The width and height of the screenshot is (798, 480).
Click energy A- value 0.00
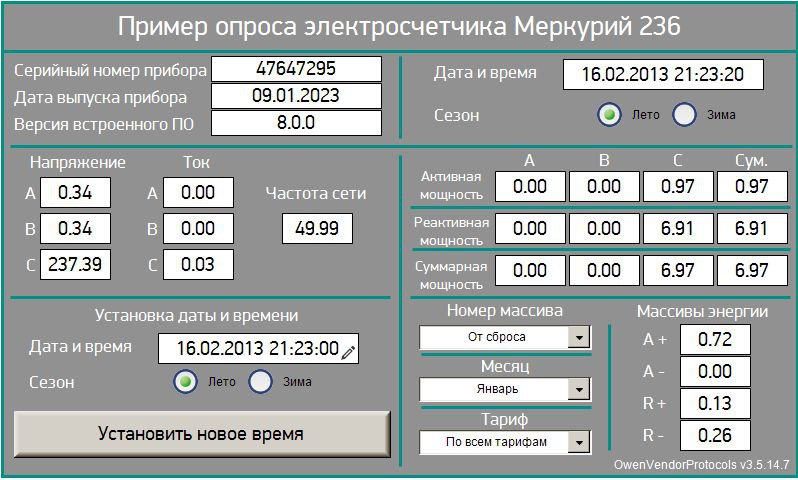tap(715, 372)
